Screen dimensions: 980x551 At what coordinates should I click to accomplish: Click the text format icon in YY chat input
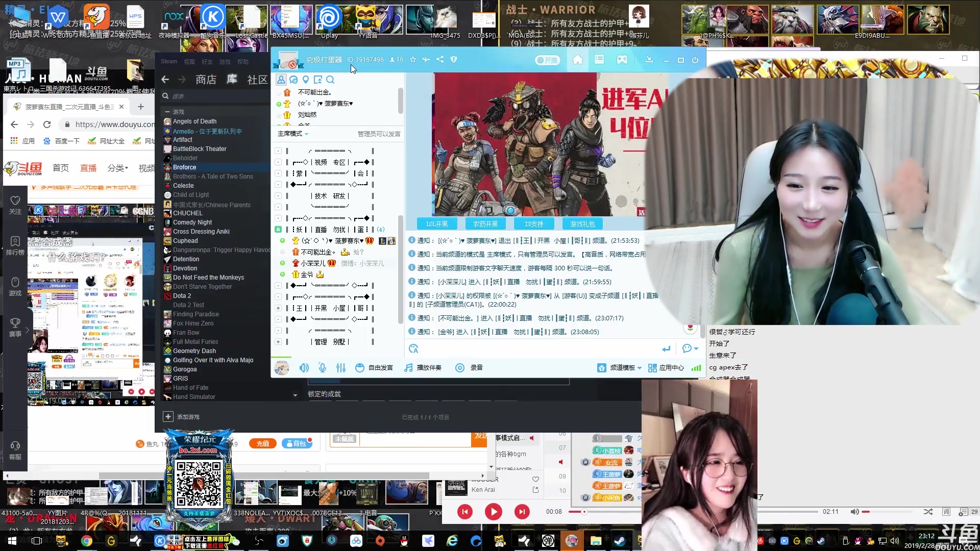(413, 349)
